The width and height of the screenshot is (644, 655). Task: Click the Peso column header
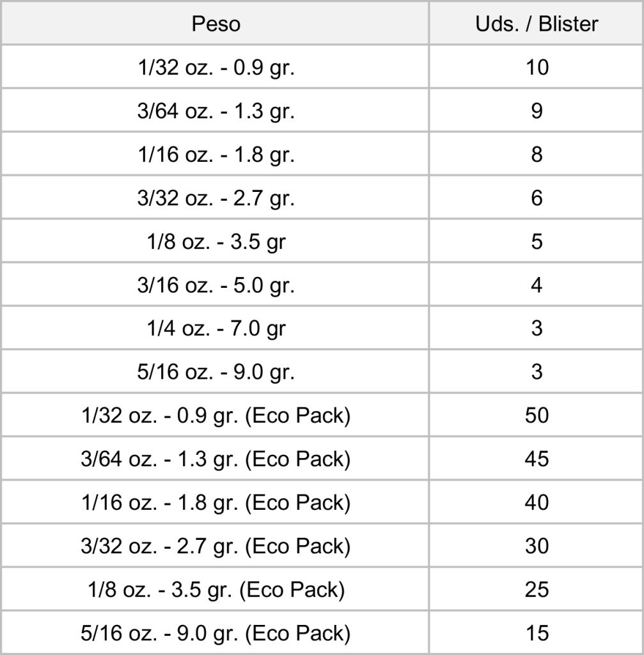pyautogui.click(x=216, y=24)
